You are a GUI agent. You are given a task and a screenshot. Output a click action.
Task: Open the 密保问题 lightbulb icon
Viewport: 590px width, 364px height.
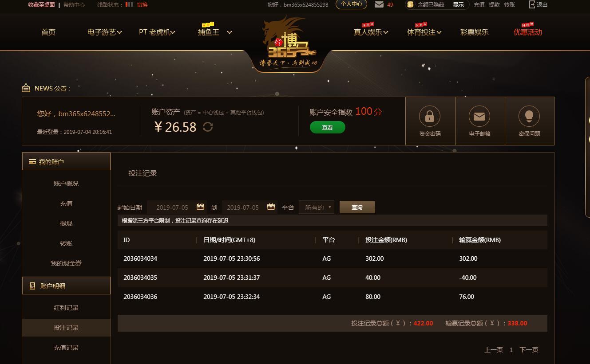tap(529, 116)
